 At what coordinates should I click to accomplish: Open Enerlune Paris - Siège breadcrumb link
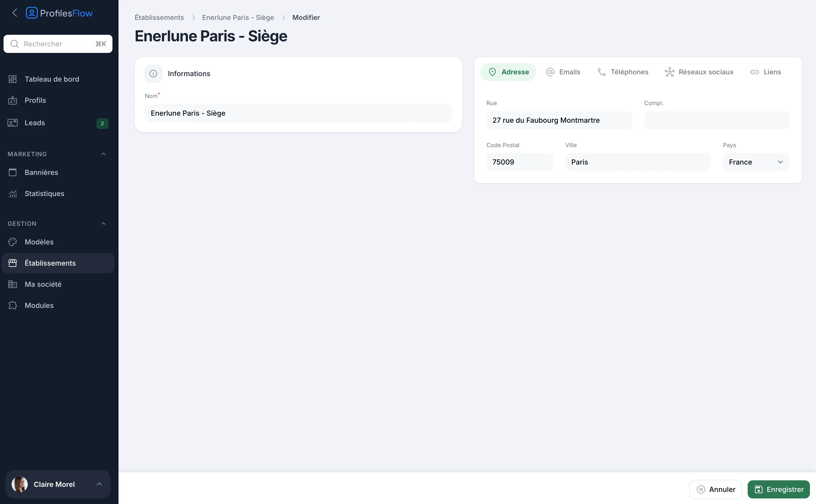(x=238, y=17)
